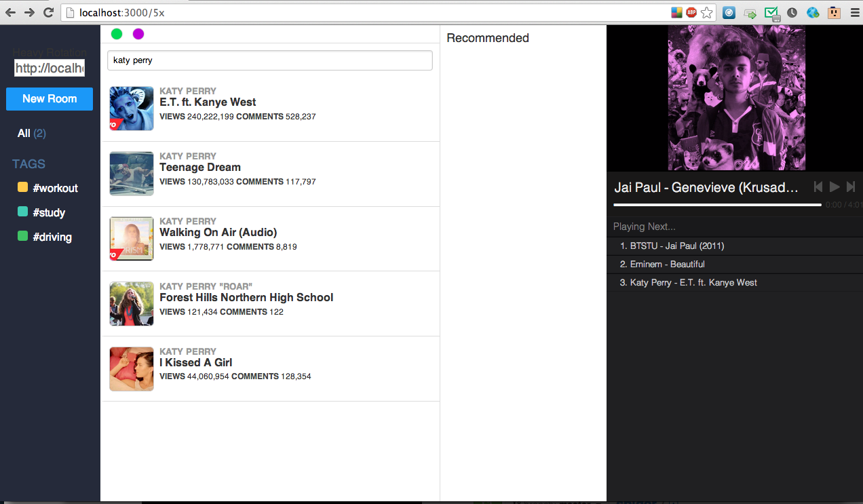This screenshot has height=504, width=863.
Task: Click the colorful squares icon in address bar
Action: click(676, 12)
